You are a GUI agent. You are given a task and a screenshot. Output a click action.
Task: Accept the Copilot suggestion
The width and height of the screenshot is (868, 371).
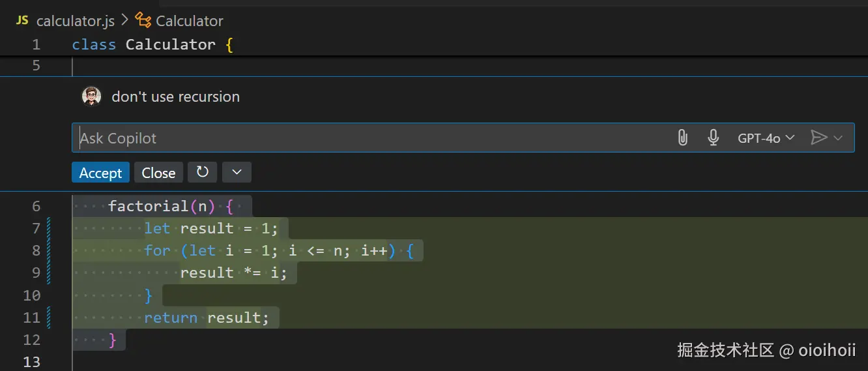point(100,173)
